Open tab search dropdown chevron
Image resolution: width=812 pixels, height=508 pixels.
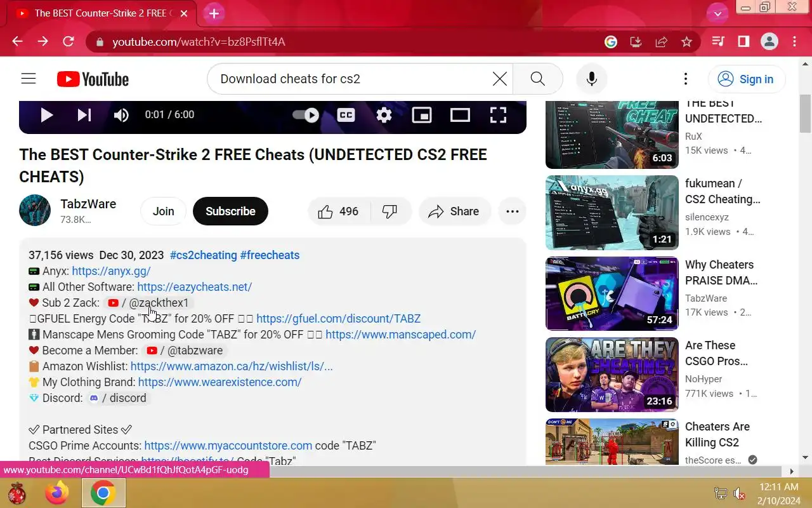(x=717, y=13)
